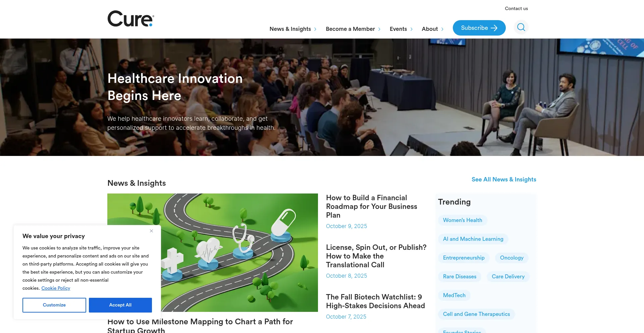Open the search magnifier icon

521,27
